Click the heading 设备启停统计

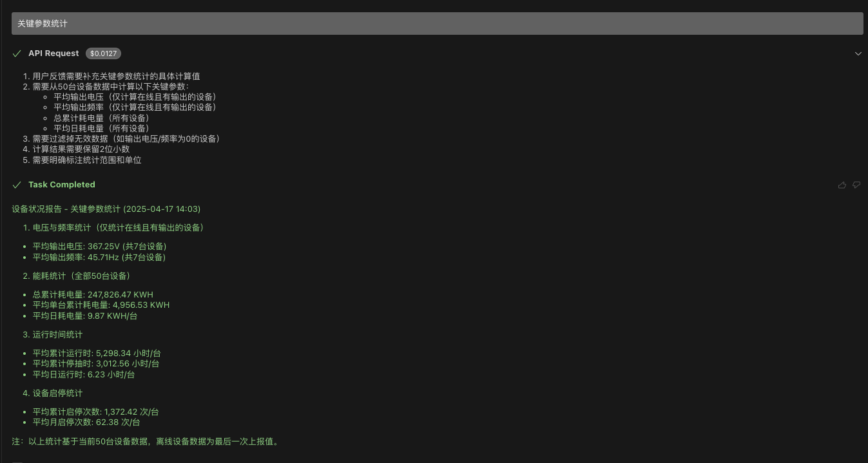tap(57, 393)
